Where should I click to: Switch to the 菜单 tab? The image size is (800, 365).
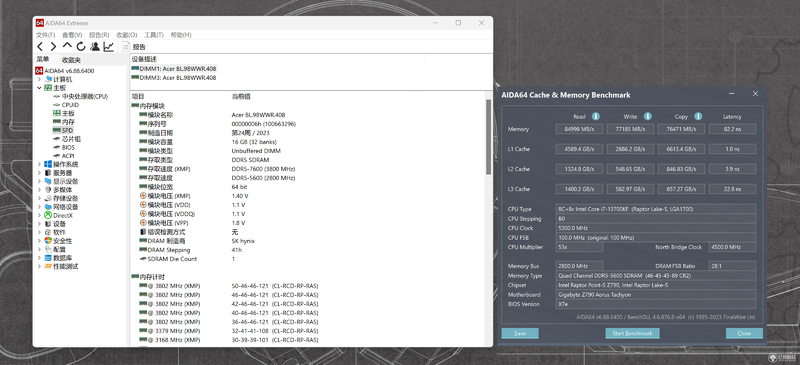[x=43, y=59]
